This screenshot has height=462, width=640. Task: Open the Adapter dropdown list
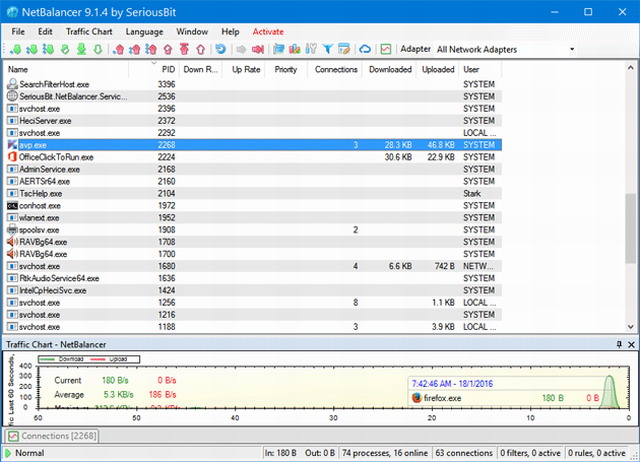[x=572, y=49]
